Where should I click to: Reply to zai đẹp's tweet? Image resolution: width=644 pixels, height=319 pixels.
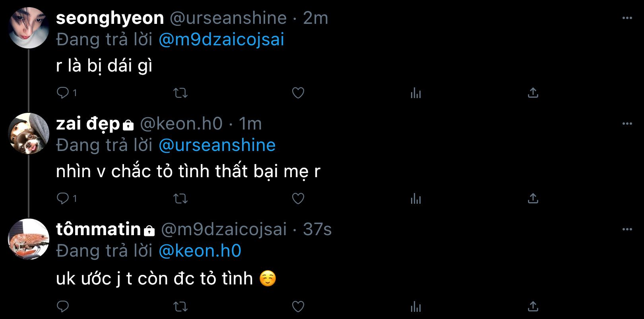[63, 198]
